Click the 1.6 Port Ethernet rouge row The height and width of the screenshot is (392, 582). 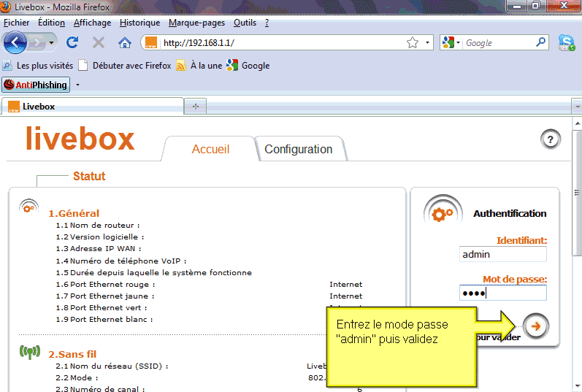coord(209,285)
